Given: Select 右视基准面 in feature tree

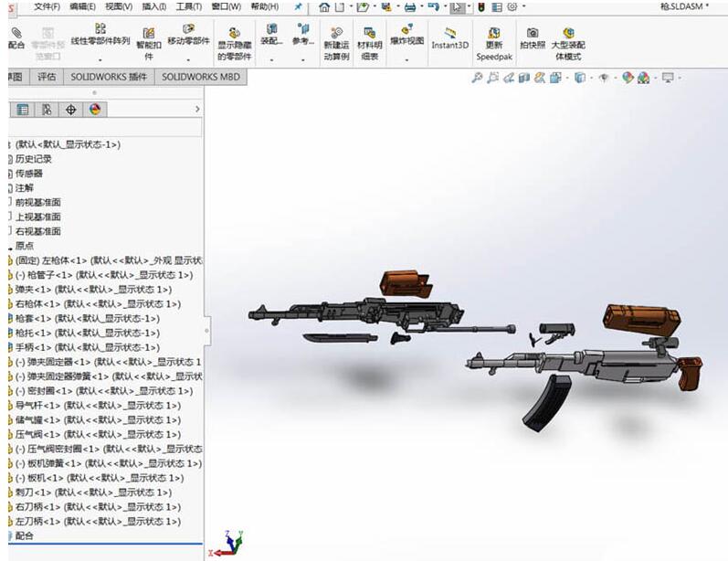Looking at the screenshot, I should pos(38,231).
